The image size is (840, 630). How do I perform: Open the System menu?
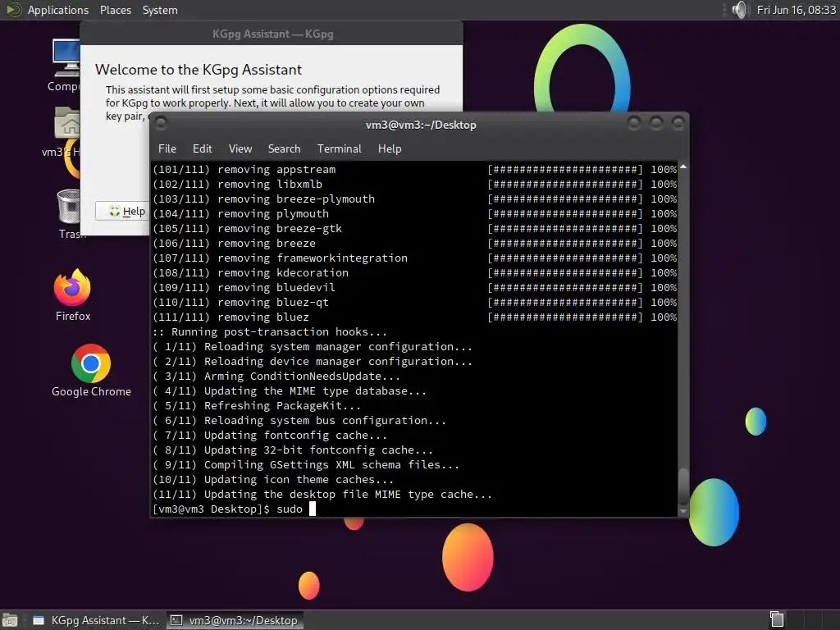pyautogui.click(x=160, y=10)
